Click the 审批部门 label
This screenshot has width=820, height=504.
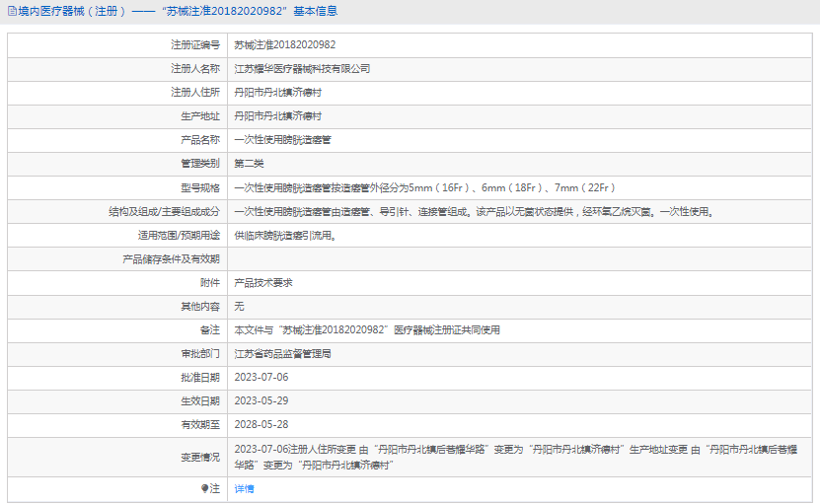[200, 354]
